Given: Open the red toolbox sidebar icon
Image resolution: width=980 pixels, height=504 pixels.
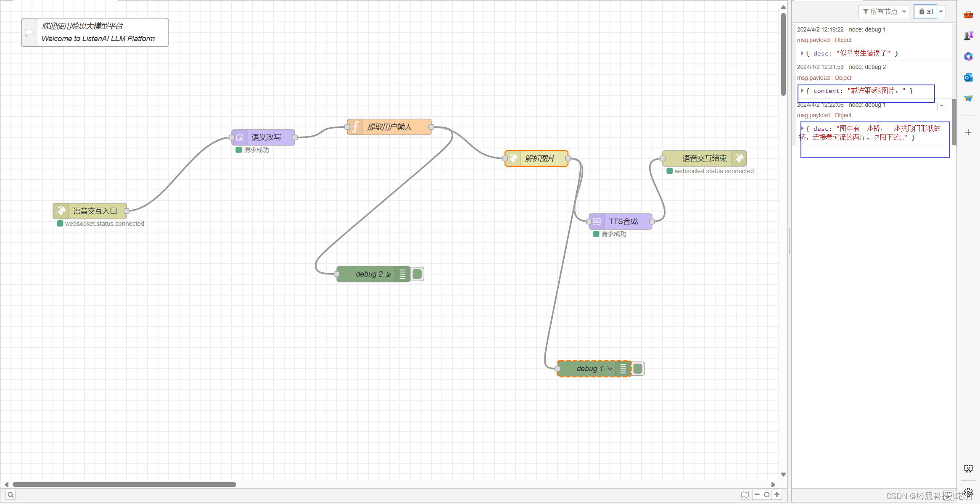Looking at the screenshot, I should click(968, 15).
